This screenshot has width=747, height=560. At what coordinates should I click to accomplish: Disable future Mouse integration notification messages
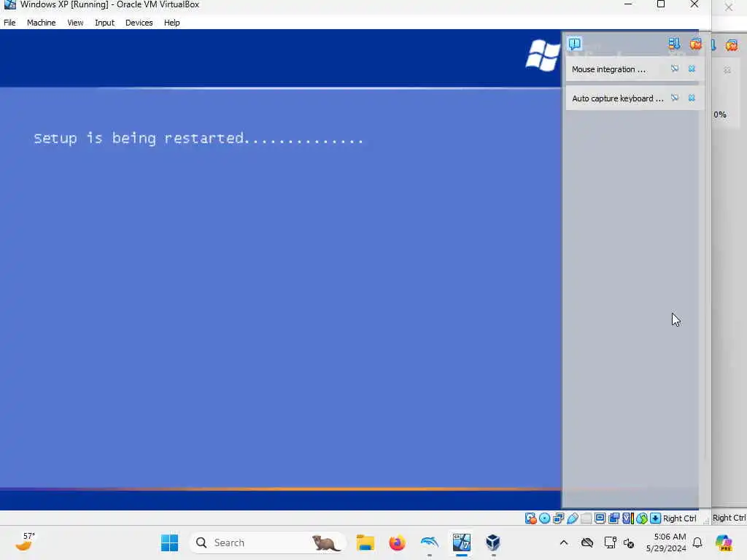point(675,69)
